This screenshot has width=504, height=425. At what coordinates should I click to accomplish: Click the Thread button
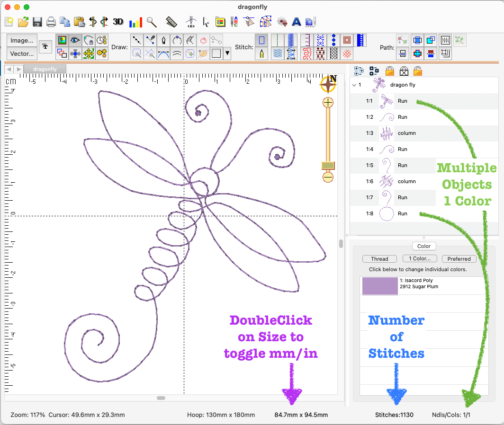pos(379,259)
